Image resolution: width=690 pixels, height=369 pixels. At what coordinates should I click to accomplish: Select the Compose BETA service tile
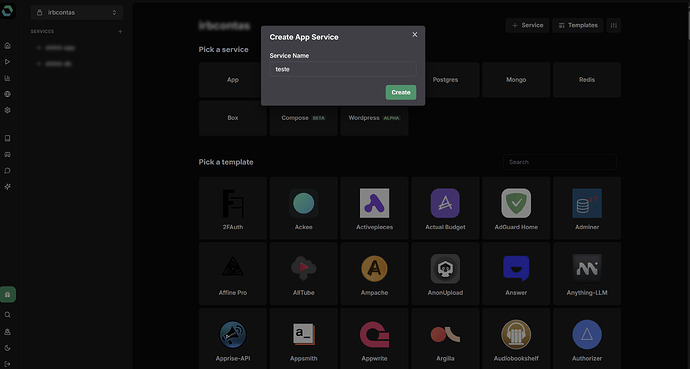point(304,118)
